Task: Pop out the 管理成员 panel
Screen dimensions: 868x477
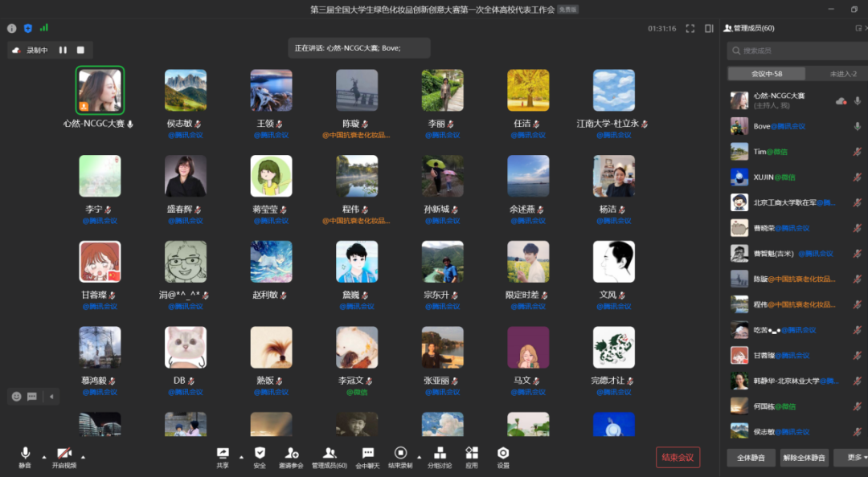Action: tap(858, 28)
